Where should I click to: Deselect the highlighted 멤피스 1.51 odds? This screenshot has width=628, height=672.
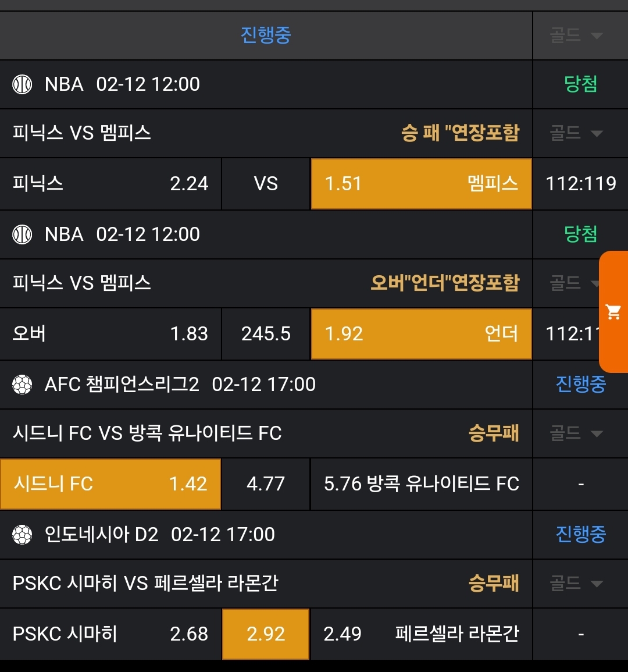point(421,184)
